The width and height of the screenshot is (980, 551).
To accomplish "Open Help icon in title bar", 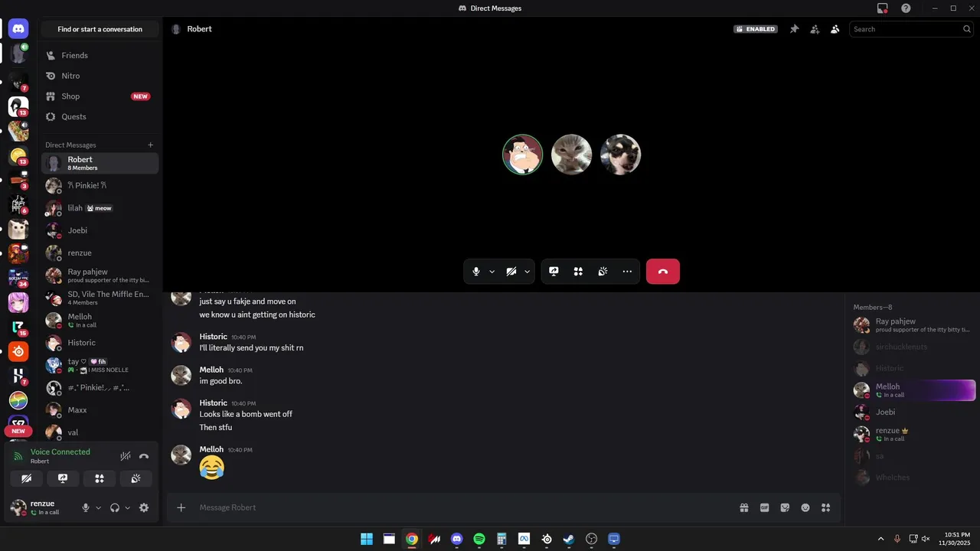I will (x=906, y=8).
